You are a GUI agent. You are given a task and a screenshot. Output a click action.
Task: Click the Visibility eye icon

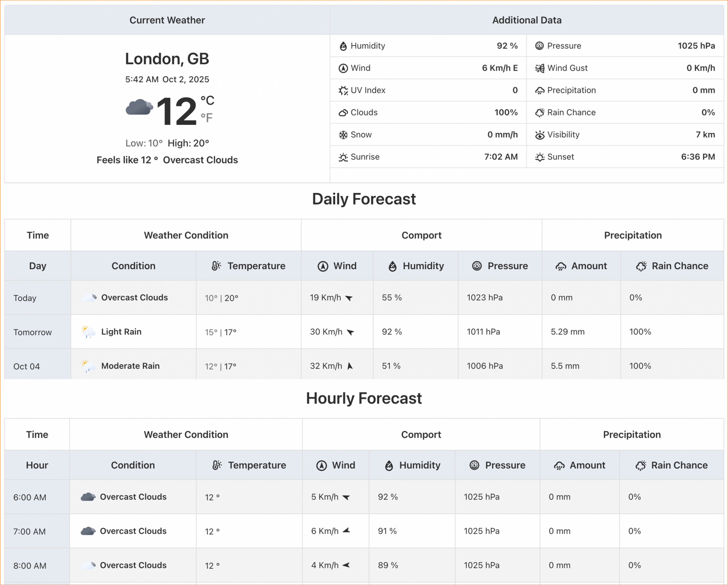coord(539,135)
